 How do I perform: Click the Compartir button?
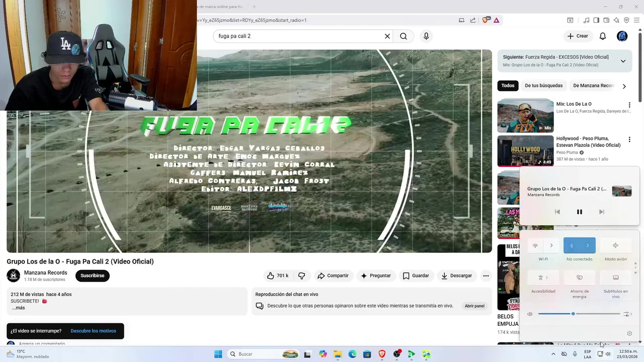(x=333, y=276)
